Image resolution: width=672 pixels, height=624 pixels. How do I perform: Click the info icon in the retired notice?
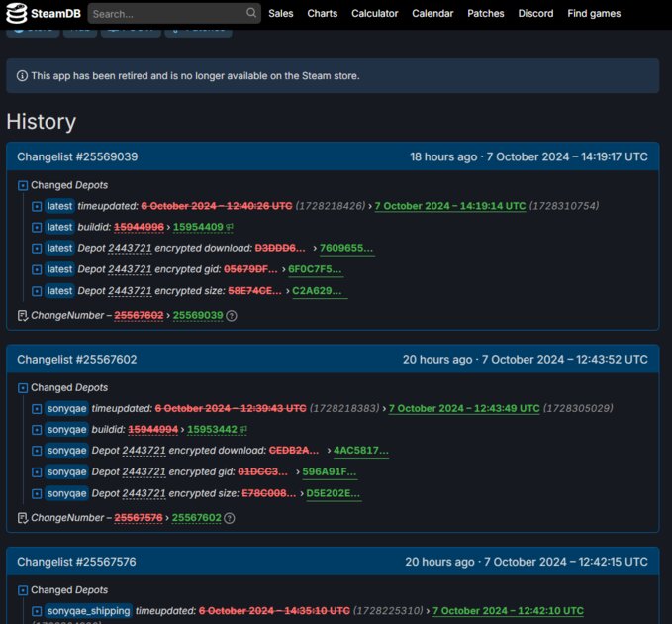pos(22,76)
